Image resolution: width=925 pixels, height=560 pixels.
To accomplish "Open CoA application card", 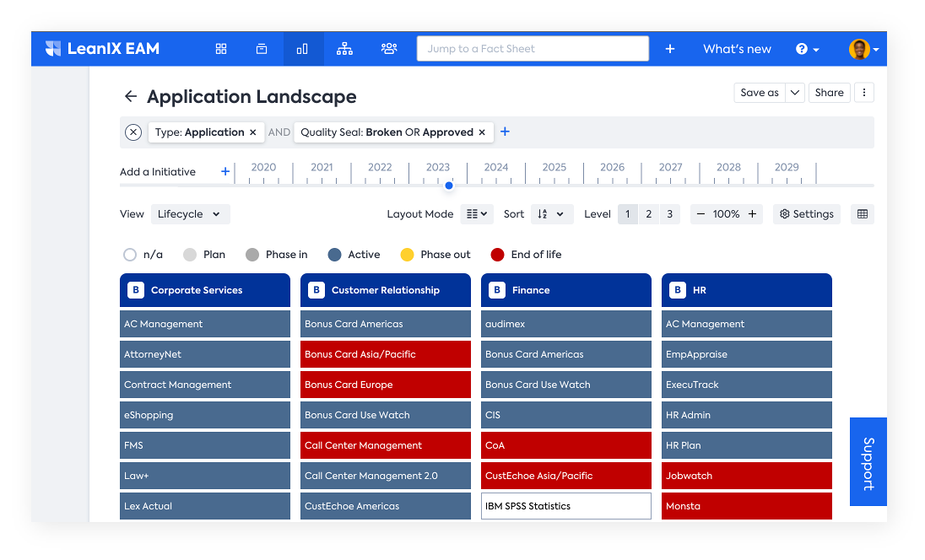I will click(x=565, y=445).
